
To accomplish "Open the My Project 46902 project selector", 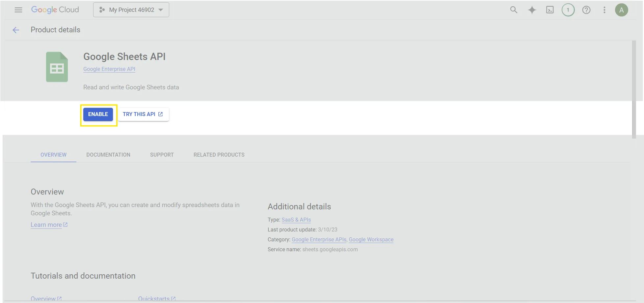I will coord(131,10).
